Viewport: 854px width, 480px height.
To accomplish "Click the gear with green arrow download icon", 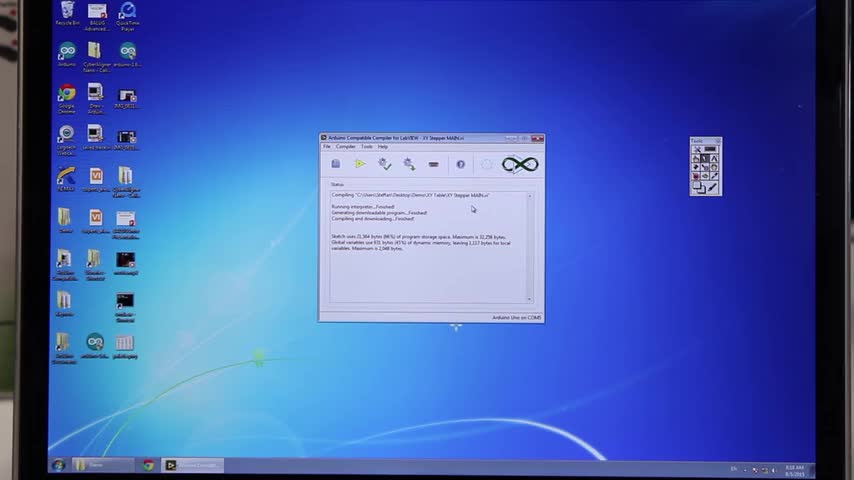I will 409,164.
